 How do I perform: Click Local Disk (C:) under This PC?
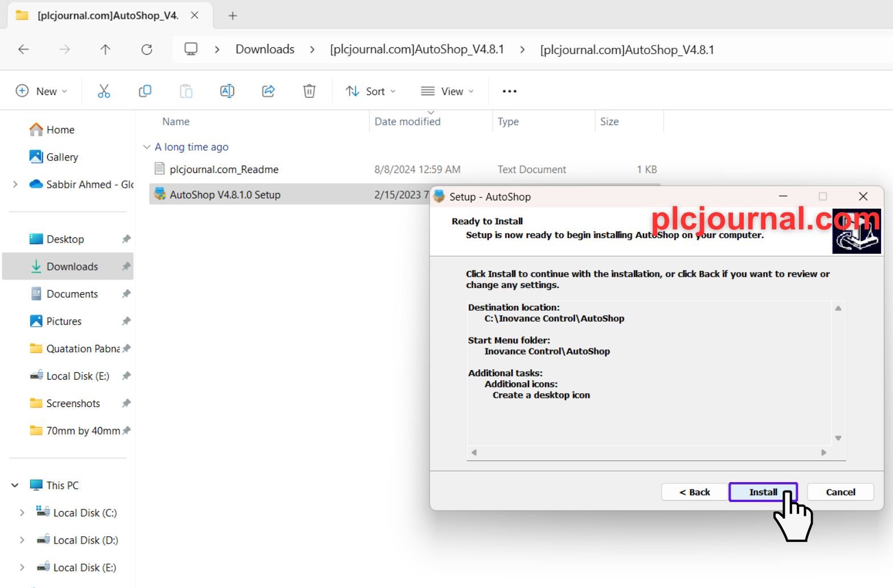pyautogui.click(x=85, y=512)
